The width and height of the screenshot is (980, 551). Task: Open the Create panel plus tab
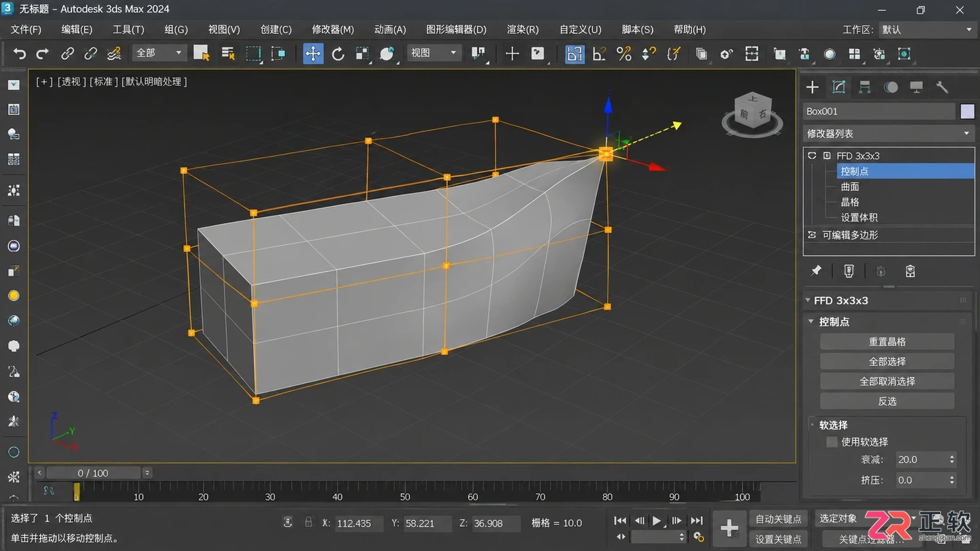tap(813, 87)
